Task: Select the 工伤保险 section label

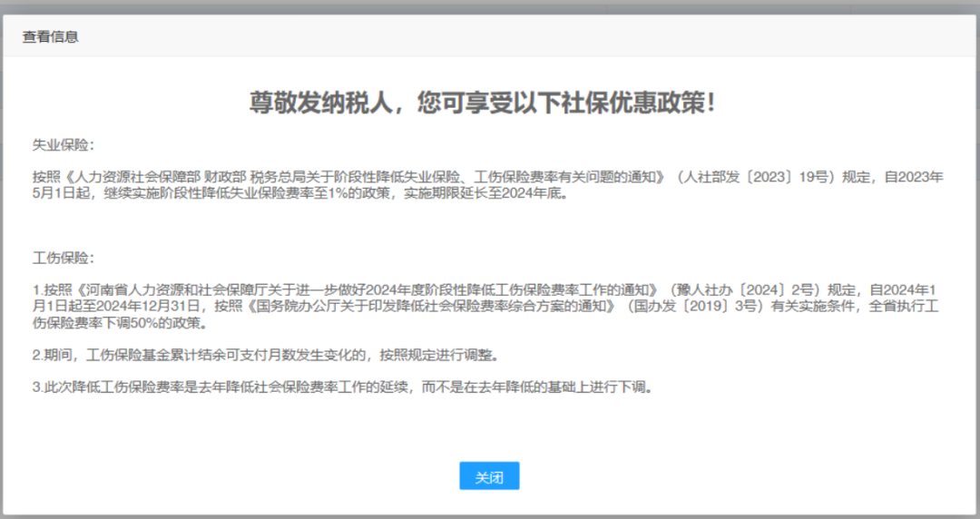Action: tap(63, 259)
